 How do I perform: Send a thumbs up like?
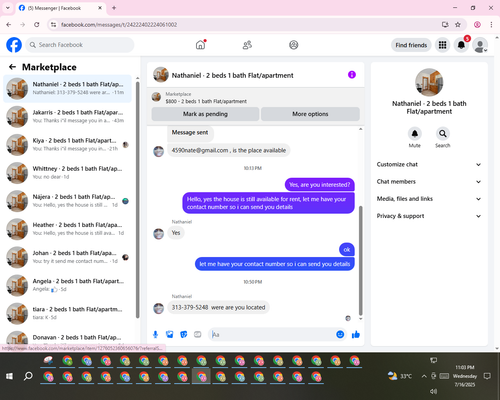pyautogui.click(x=356, y=334)
